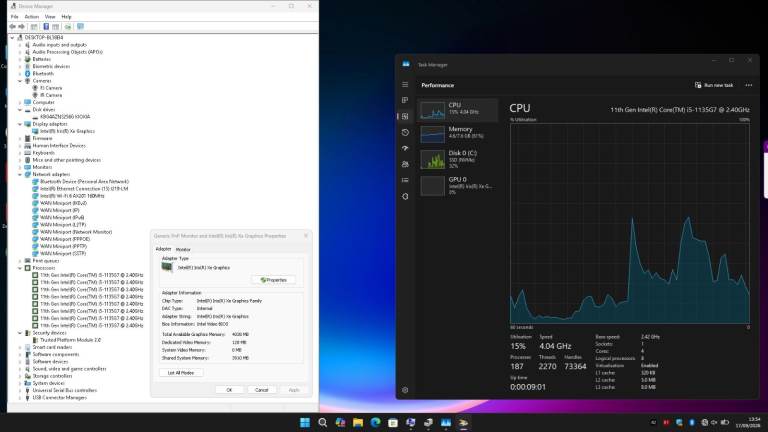Open App history icon in Task Manager
768x432 pixels.
[405, 132]
